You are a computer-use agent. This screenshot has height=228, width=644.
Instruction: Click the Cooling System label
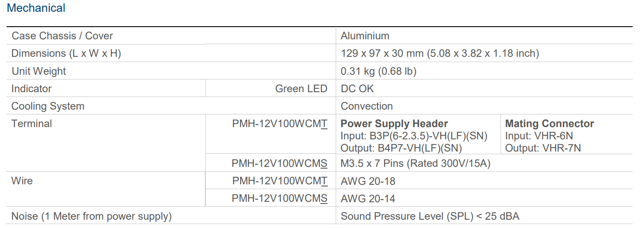[48, 106]
